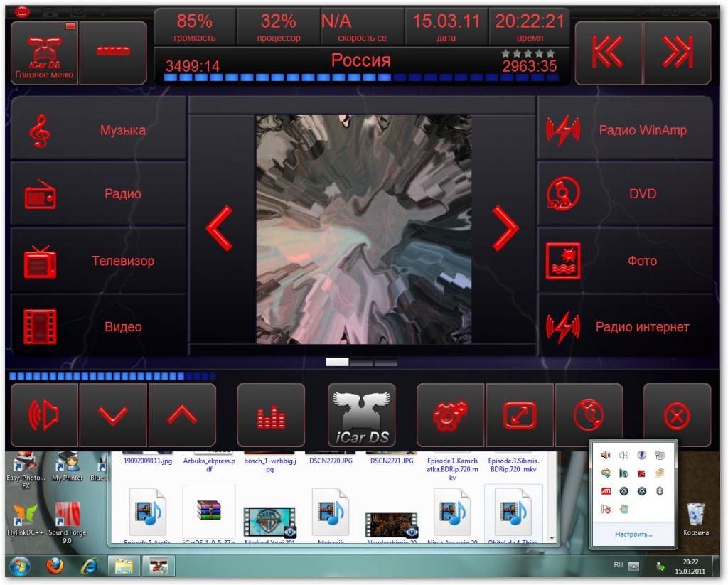Viewport: 728px width, 585px height.
Task: Toggle mute with the speaker icon
Action: [44, 415]
